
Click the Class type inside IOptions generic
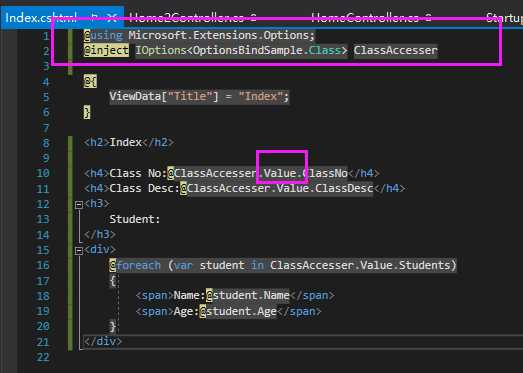pos(324,50)
